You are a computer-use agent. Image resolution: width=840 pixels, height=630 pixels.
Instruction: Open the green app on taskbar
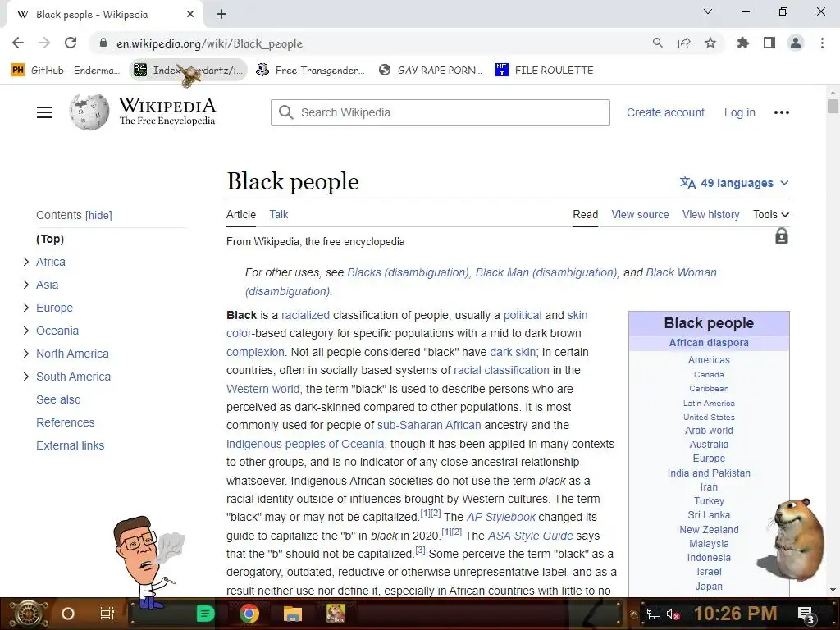click(205, 614)
